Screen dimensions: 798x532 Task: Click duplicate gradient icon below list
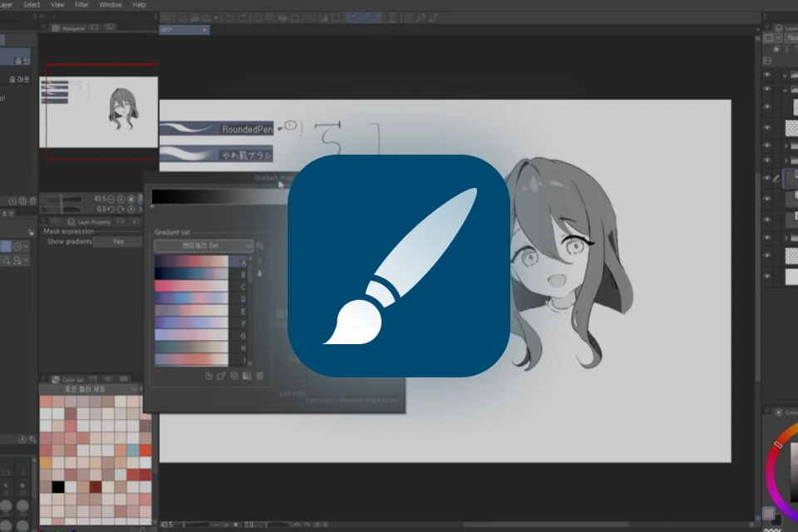[x=234, y=377]
